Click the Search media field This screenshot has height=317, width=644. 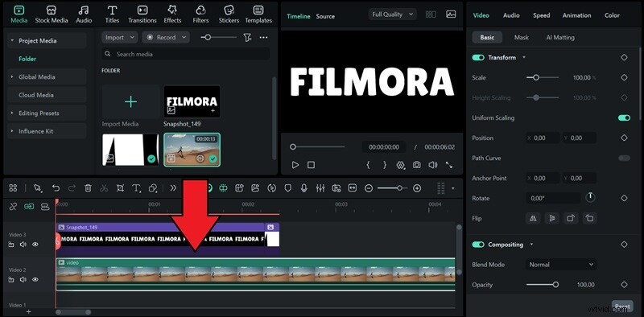pyautogui.click(x=186, y=54)
